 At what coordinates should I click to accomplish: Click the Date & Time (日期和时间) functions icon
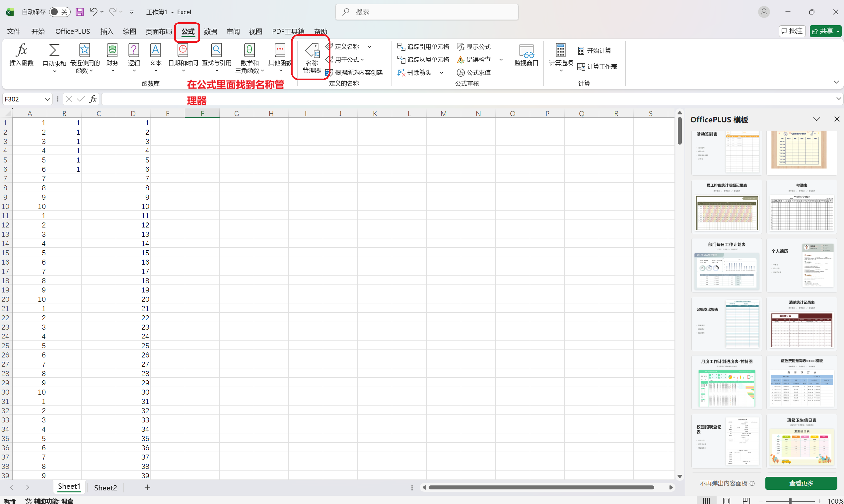point(183,54)
